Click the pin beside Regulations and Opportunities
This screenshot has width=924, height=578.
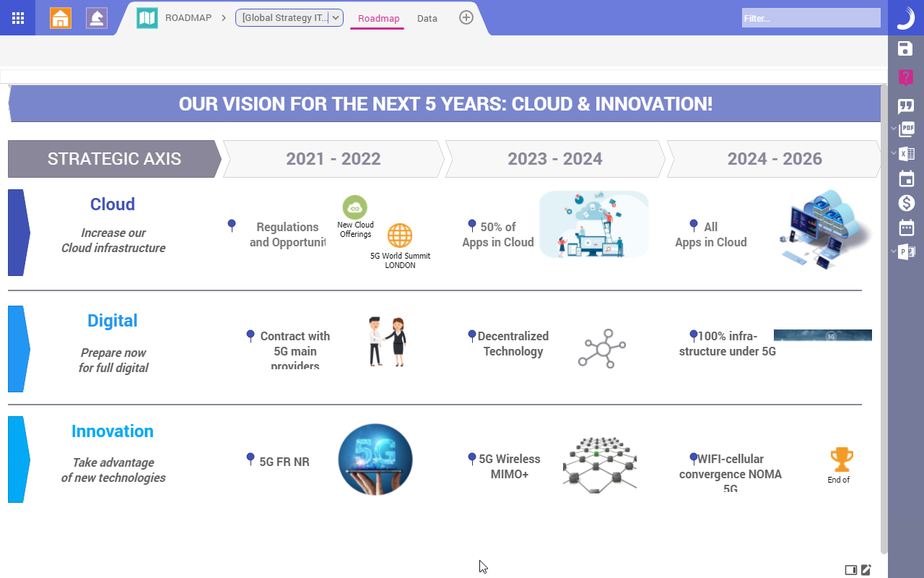[232, 225]
